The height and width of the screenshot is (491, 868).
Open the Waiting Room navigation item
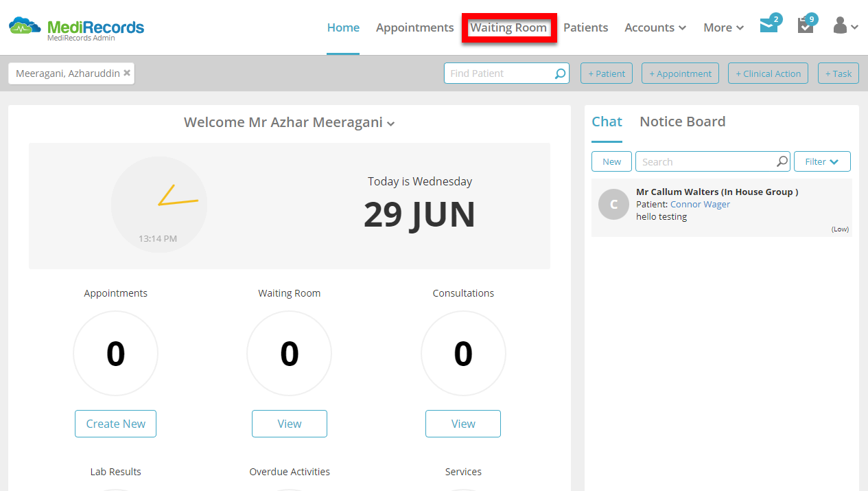pos(508,27)
